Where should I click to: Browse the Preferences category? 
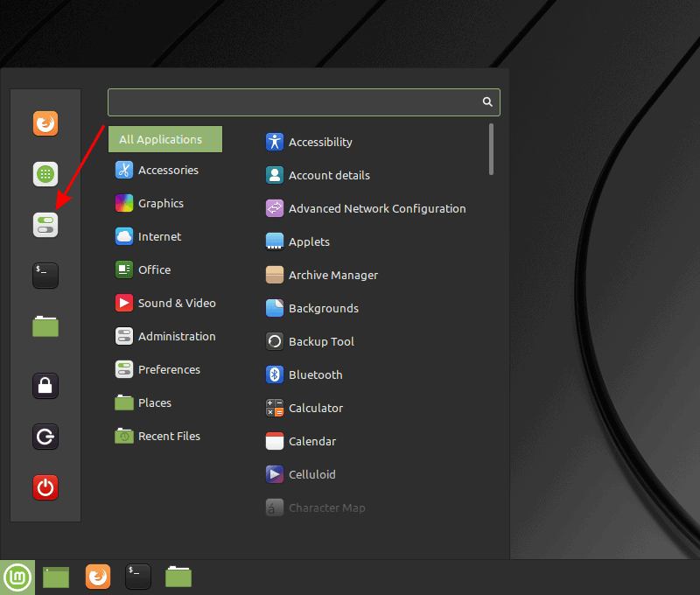pyautogui.click(x=169, y=369)
